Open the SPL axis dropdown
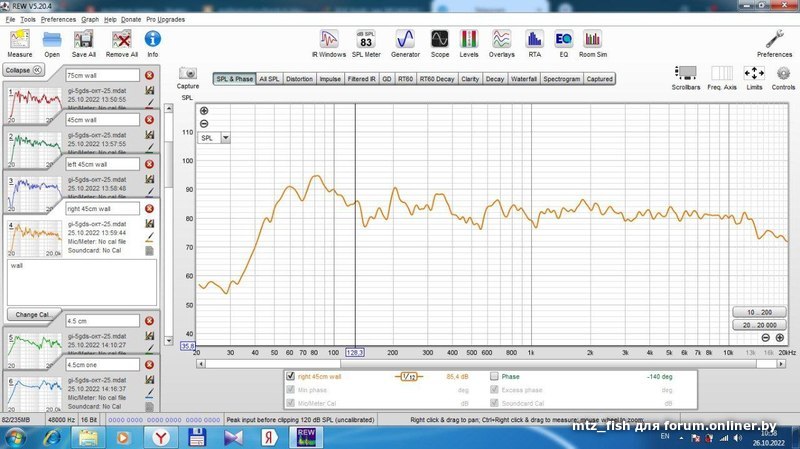This screenshot has width=800, height=449. click(x=226, y=138)
